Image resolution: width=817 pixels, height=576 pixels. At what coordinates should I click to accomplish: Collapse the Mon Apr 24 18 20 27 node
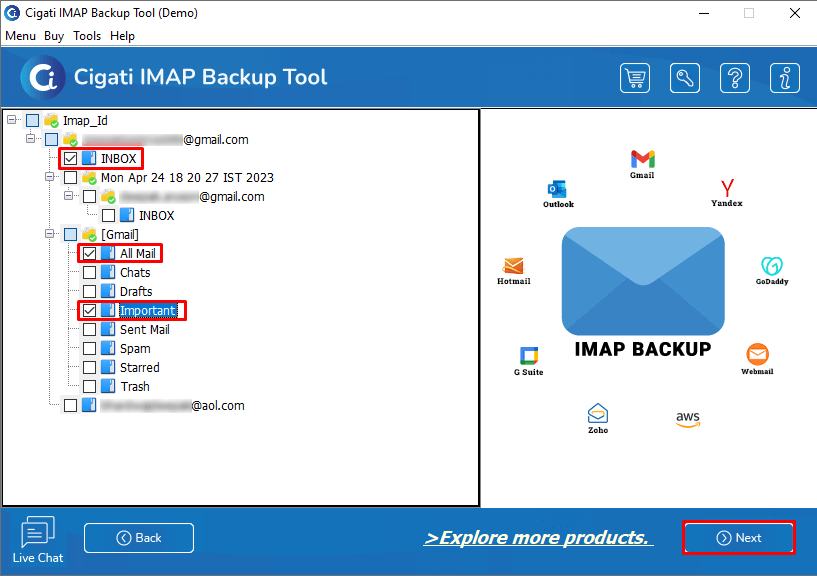click(x=49, y=177)
